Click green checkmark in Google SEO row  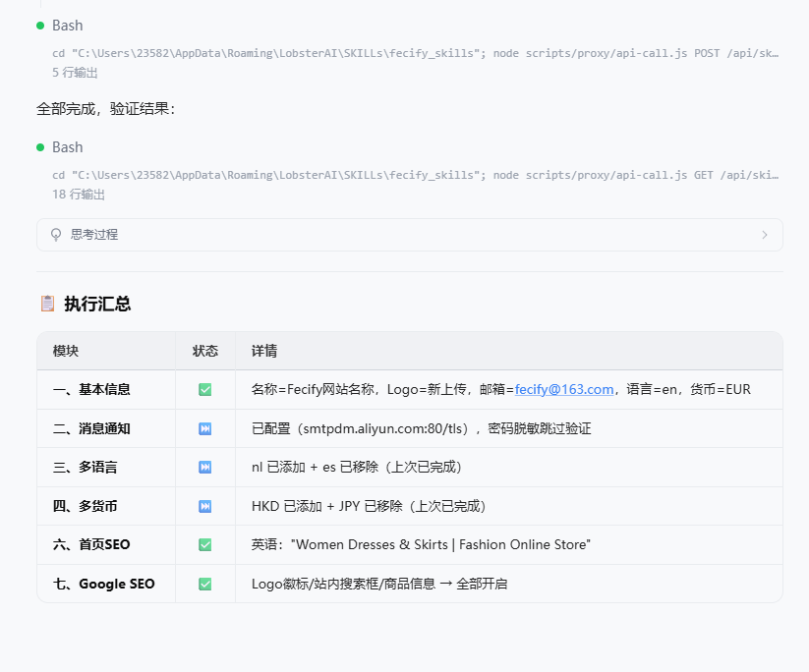pos(204,584)
